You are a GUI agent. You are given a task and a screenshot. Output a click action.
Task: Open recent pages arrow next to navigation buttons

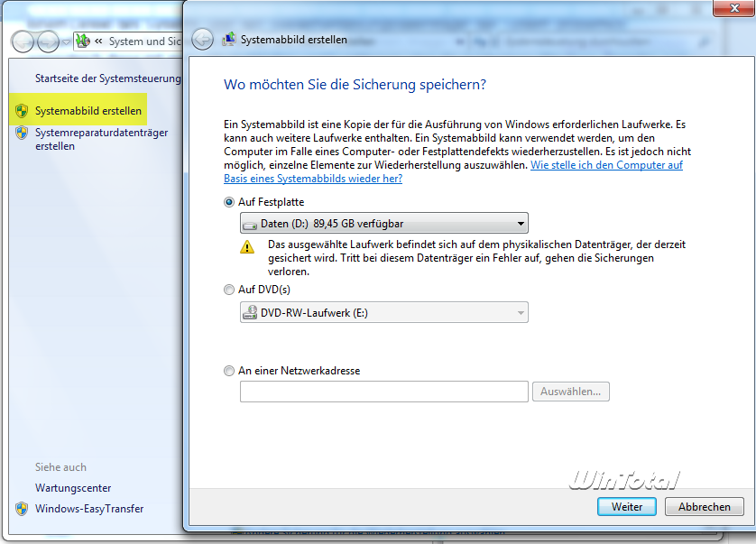point(66,42)
